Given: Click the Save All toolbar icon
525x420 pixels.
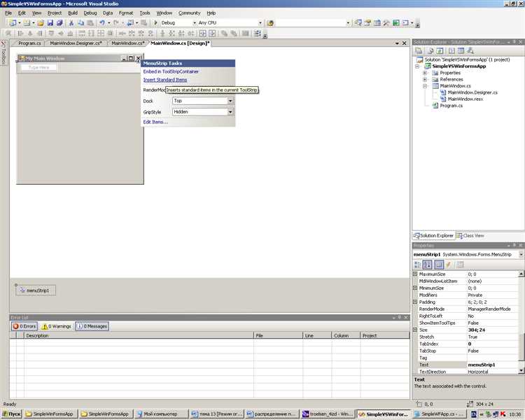Looking at the screenshot, I should [x=59, y=23].
